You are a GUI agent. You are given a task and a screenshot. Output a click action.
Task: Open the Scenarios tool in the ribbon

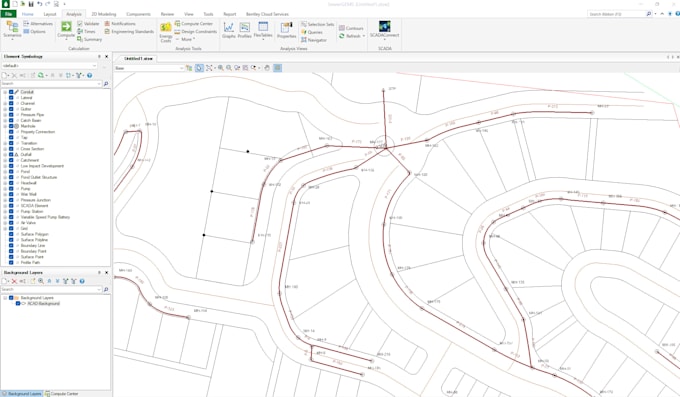pos(12,30)
